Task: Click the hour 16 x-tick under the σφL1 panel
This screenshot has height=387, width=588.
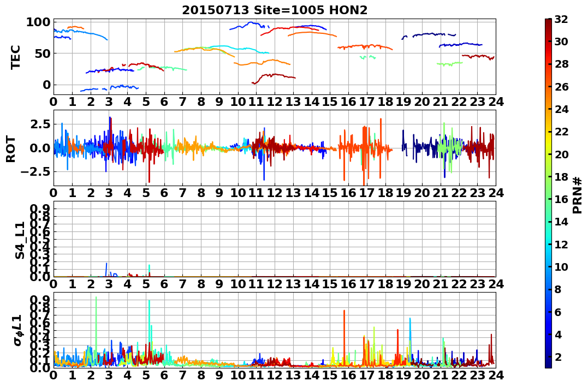Action: tap(348, 375)
